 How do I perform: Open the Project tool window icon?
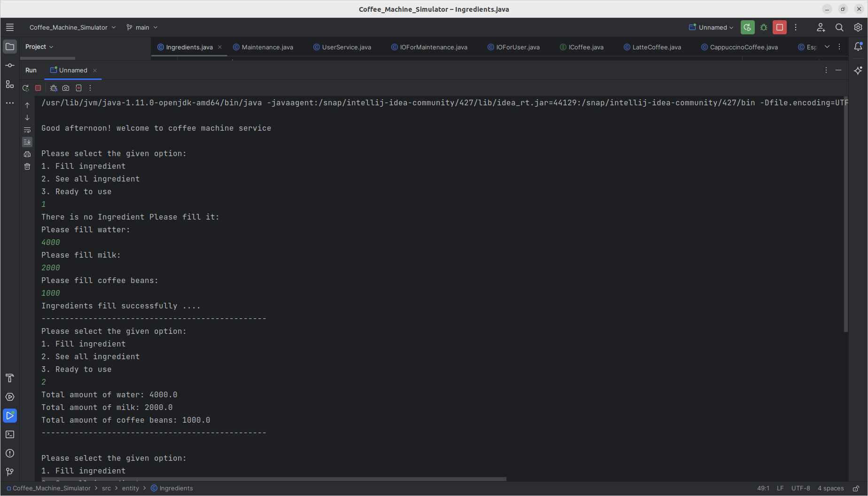10,47
